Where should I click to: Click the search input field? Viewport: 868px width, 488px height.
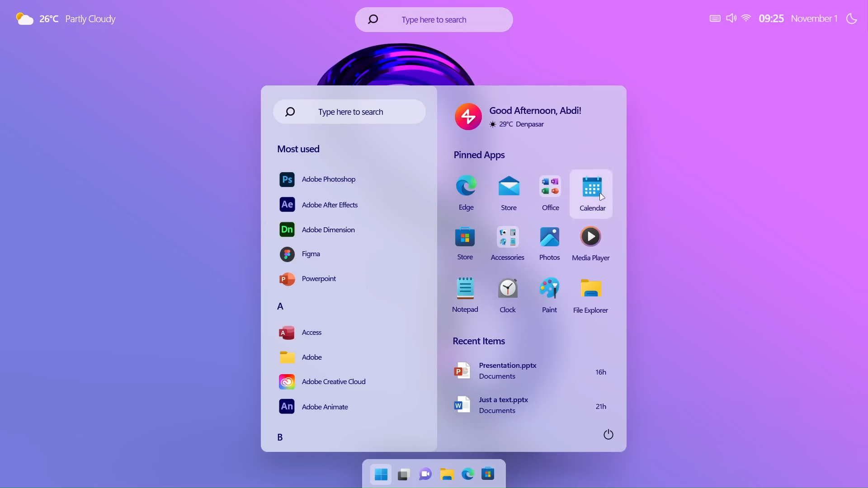[350, 112]
